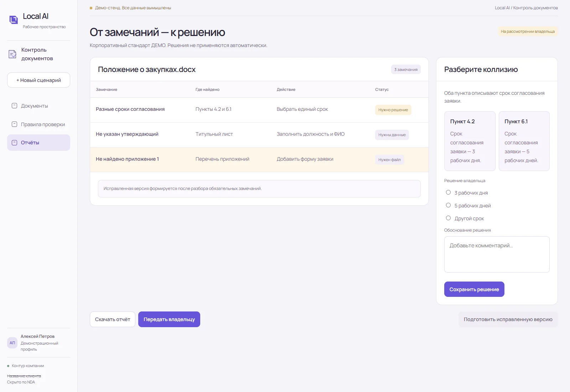Screen dimensions: 570x392
Task: Click the Нужно решение status badge
Action: (393, 110)
